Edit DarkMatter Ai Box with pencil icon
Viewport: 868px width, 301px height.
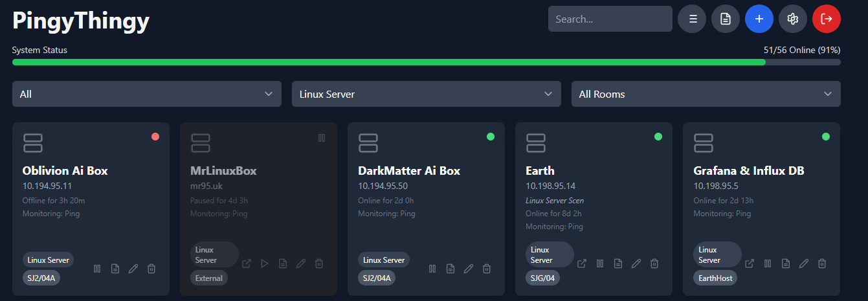point(469,269)
